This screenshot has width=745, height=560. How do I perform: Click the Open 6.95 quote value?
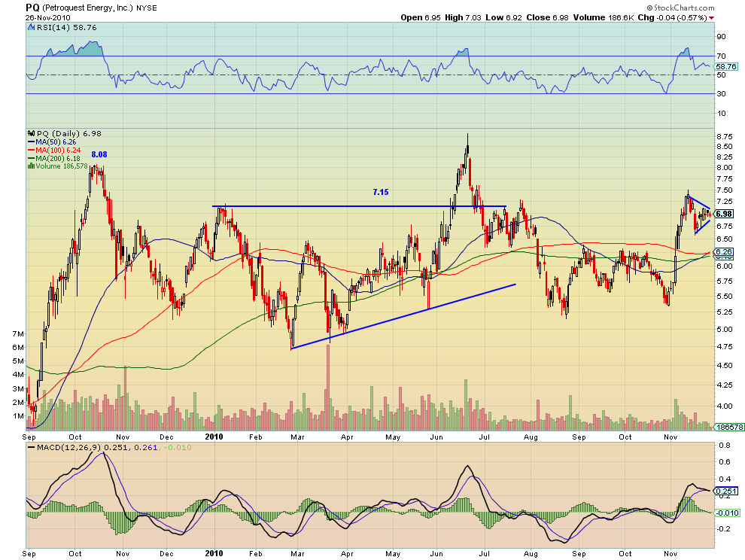[x=421, y=17]
